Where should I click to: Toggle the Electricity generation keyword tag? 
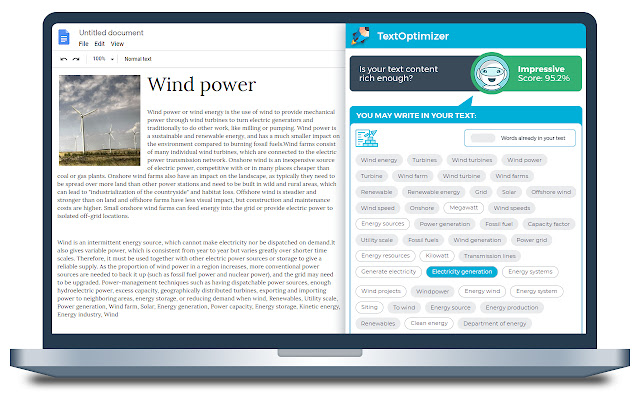462,272
